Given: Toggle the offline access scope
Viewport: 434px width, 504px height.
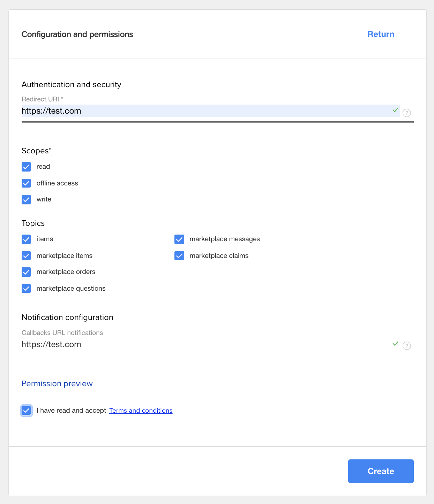Looking at the screenshot, I should (26, 183).
